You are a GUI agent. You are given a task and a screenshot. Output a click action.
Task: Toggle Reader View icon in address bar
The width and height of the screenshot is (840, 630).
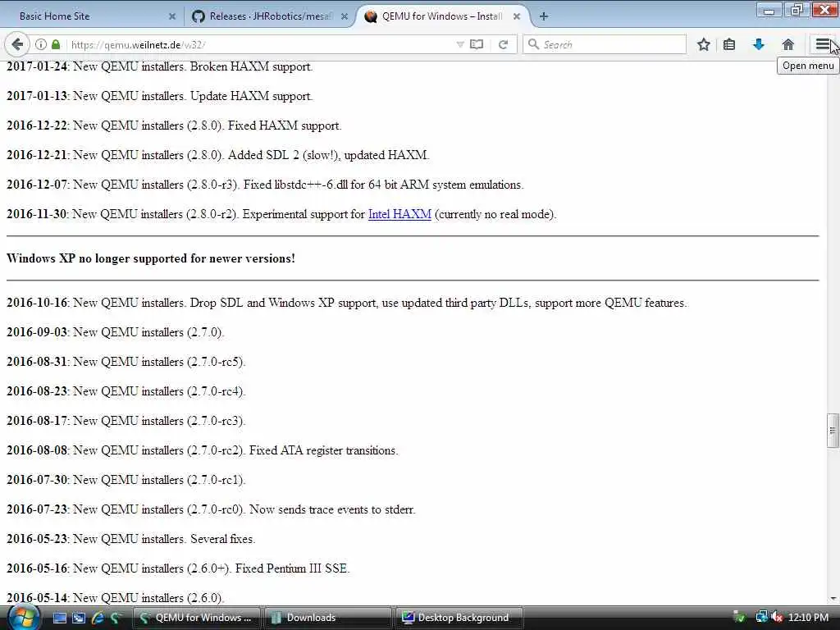(477, 44)
